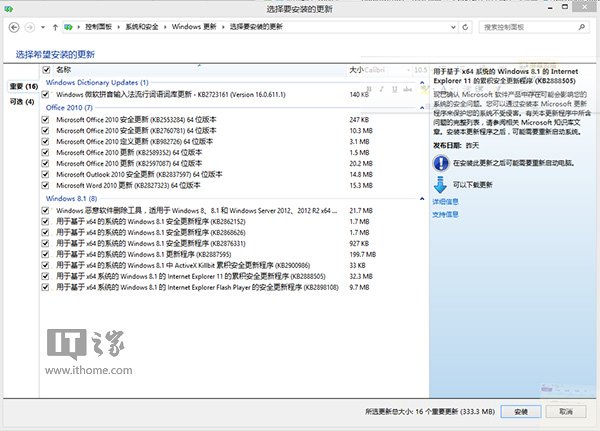Uncheck the Internet Explorer 11 KB2888505 checkbox

(x=45, y=276)
